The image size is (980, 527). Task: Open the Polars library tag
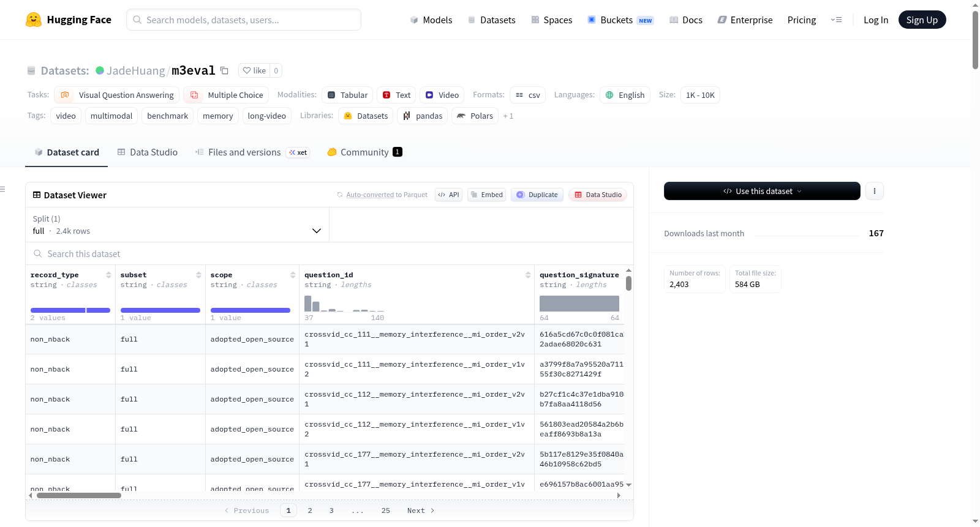pos(475,116)
